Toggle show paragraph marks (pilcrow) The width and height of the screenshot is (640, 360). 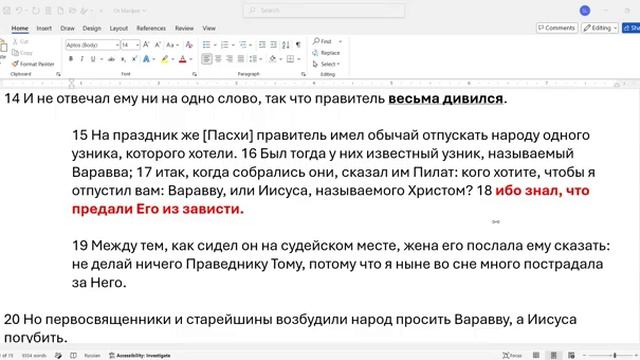(298, 44)
